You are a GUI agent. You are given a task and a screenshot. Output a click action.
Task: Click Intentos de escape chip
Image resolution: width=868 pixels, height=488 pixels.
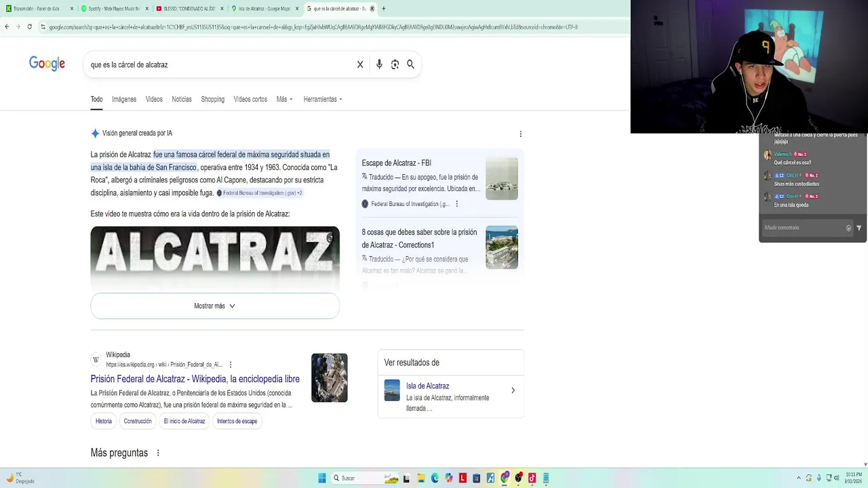pos(237,421)
